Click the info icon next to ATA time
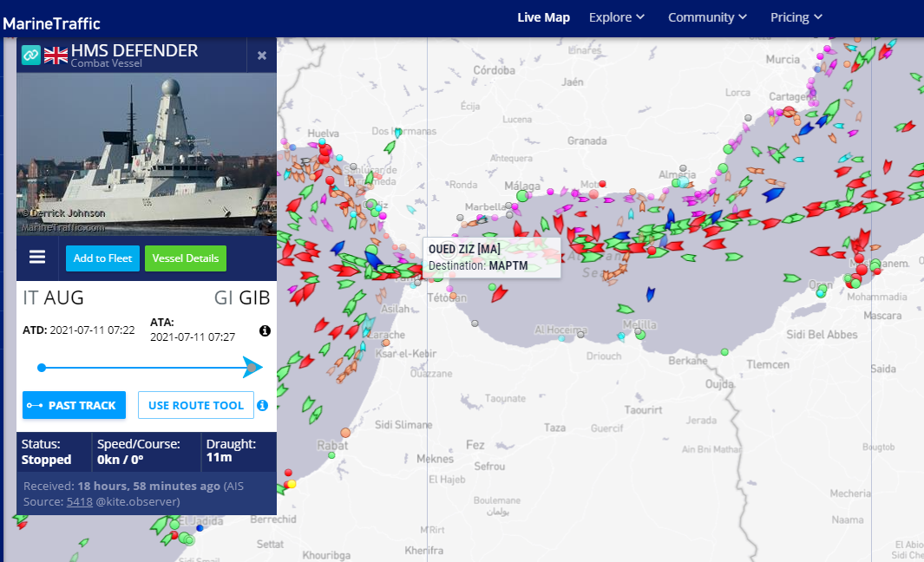 point(265,330)
